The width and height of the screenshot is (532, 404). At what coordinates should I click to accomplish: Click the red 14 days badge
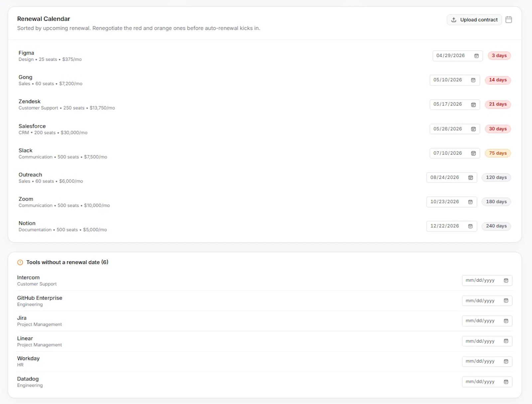[498, 80]
